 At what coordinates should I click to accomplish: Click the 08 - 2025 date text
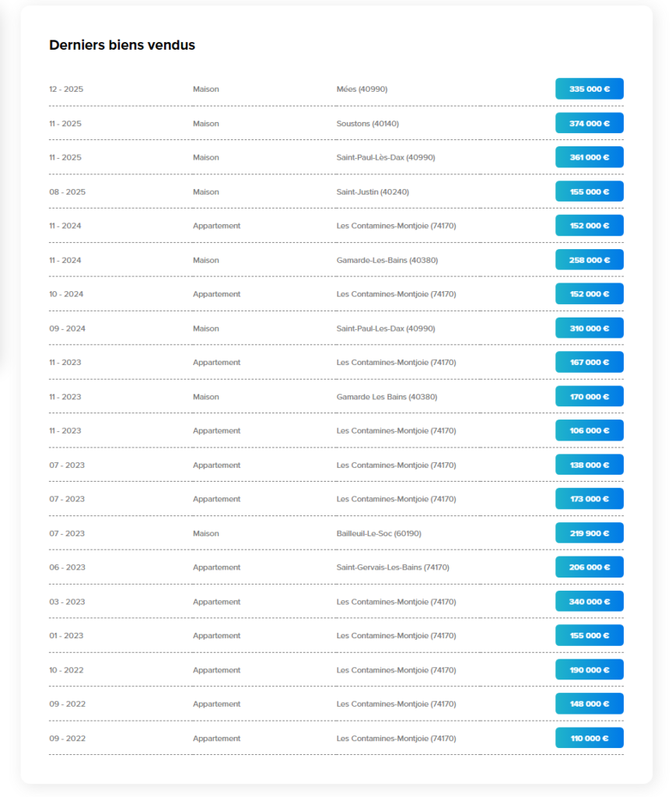coord(67,191)
